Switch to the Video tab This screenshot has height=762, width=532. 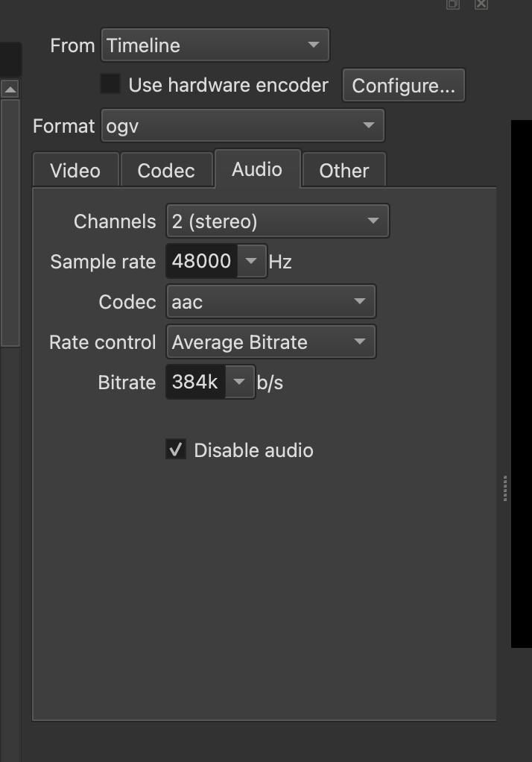76,171
